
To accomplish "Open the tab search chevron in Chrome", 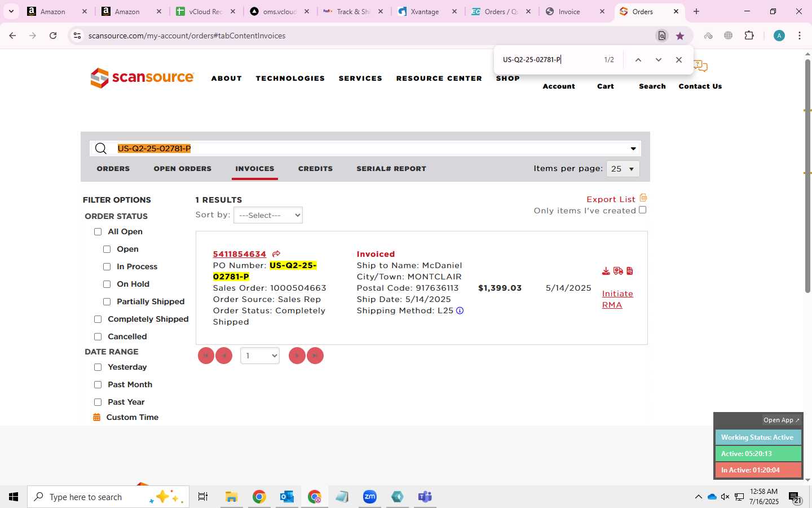I will [11, 11].
